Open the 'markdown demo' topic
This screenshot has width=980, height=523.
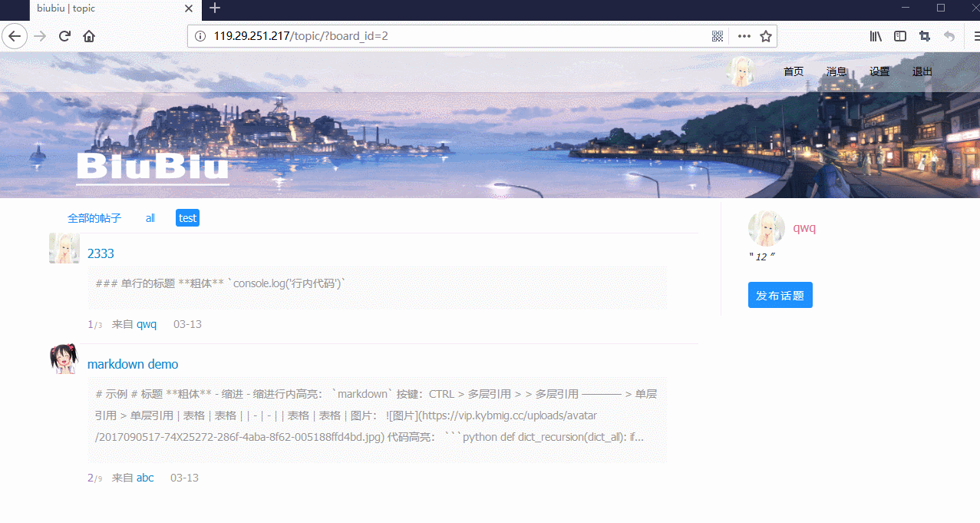[133, 364]
